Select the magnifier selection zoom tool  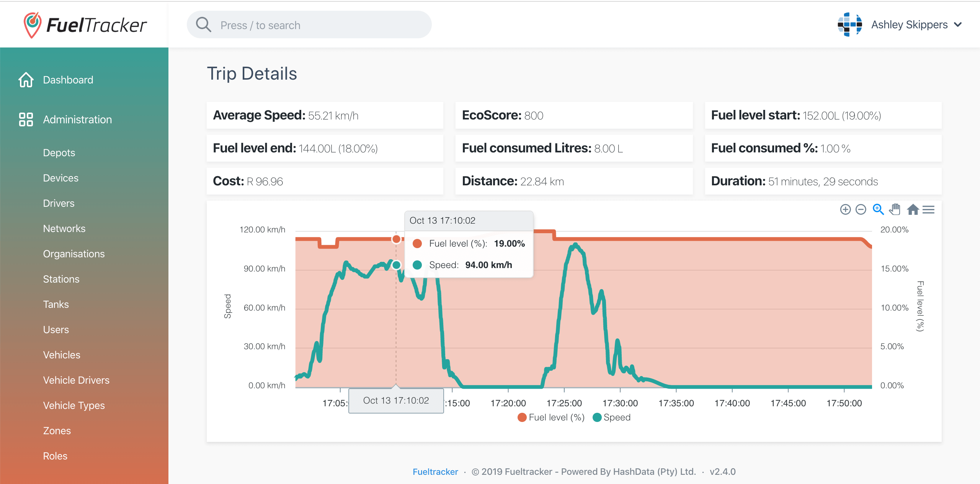click(878, 209)
